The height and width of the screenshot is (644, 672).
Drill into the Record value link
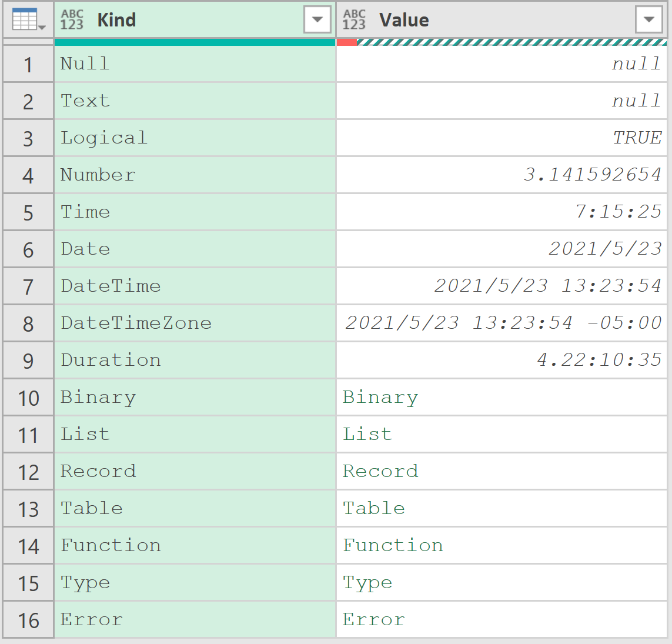380,471
